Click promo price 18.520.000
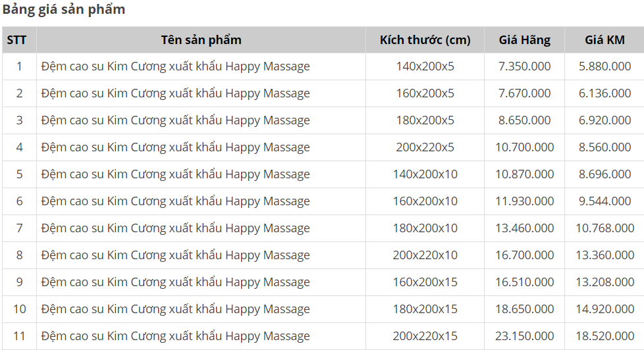The height and width of the screenshot is (350, 644). pos(604,336)
